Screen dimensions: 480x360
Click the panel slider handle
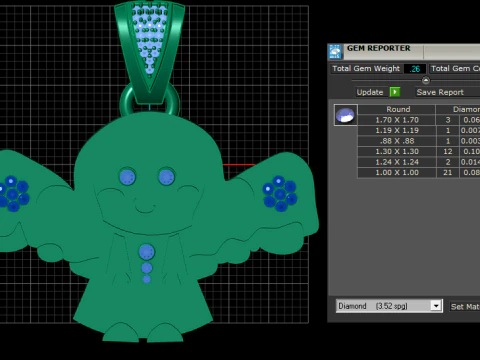pyautogui.click(x=426, y=80)
